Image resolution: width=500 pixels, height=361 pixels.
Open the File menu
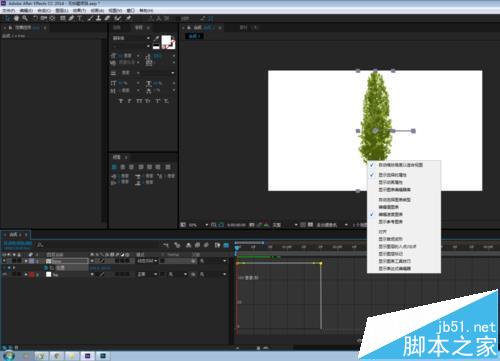coord(8,11)
